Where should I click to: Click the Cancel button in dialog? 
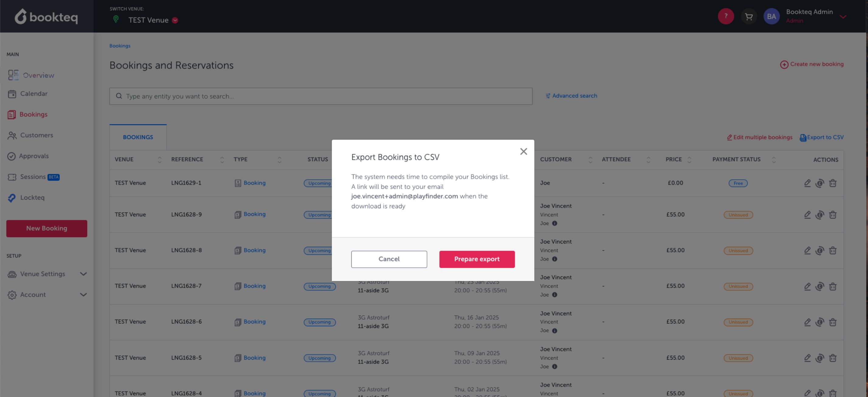[x=389, y=259]
